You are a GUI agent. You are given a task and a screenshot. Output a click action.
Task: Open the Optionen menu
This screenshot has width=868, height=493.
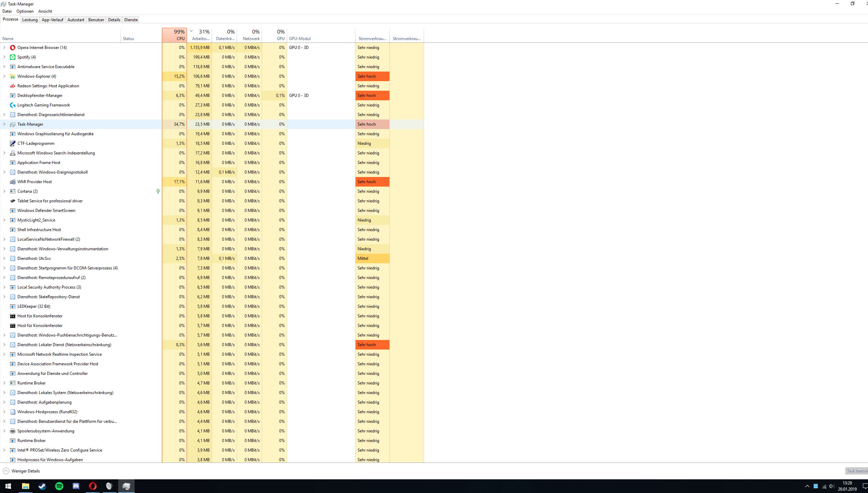25,11
